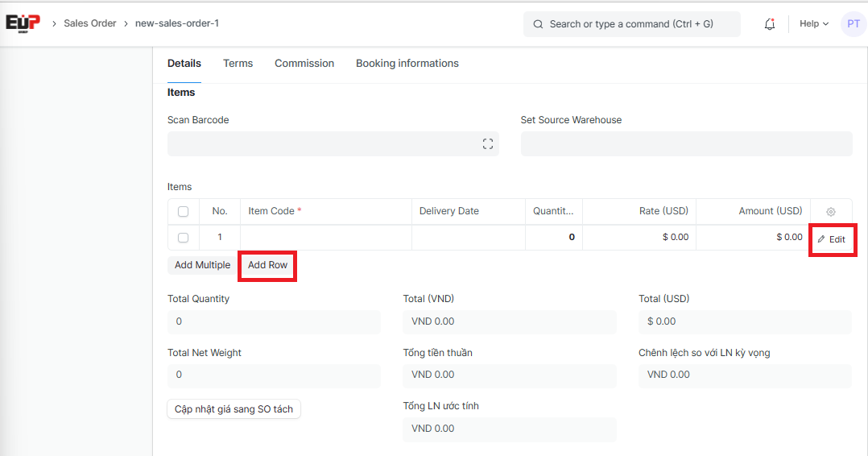This screenshot has height=456, width=868.
Task: Click the Sales Order breadcrumb link
Action: [x=90, y=23]
